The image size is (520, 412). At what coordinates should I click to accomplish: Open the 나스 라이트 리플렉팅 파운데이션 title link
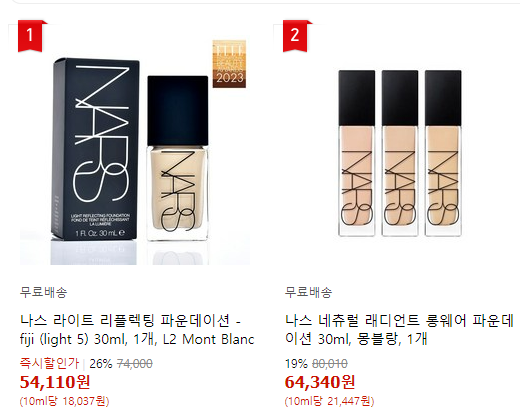[137, 330]
